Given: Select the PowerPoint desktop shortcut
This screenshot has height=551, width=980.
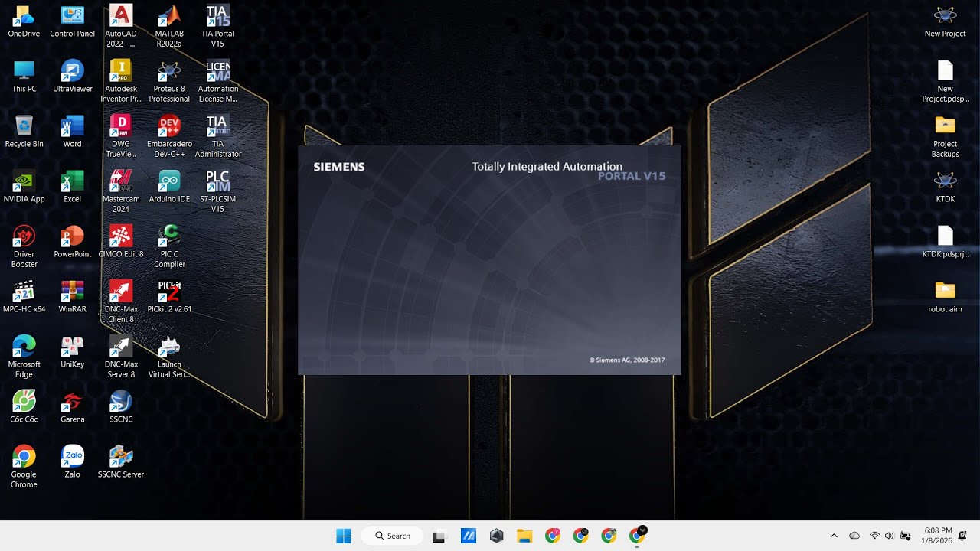Looking at the screenshot, I should click(72, 242).
